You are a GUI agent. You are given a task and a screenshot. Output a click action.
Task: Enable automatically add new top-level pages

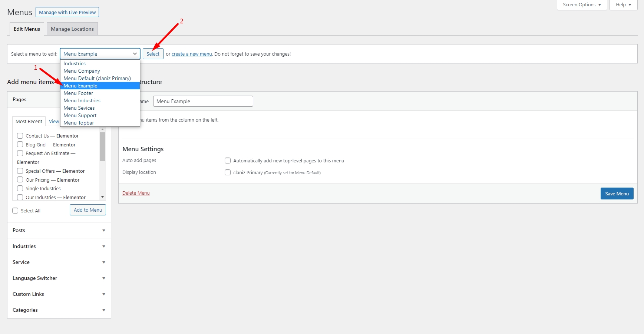coord(228,161)
